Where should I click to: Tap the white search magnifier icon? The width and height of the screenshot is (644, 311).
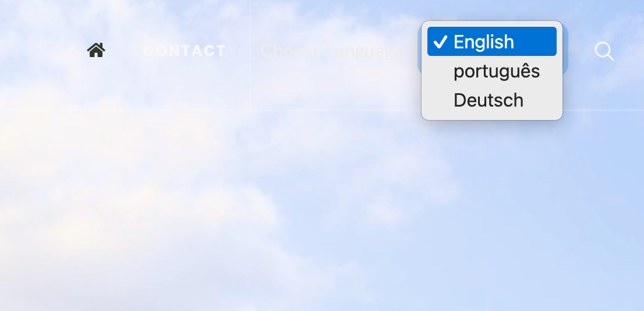(x=604, y=51)
